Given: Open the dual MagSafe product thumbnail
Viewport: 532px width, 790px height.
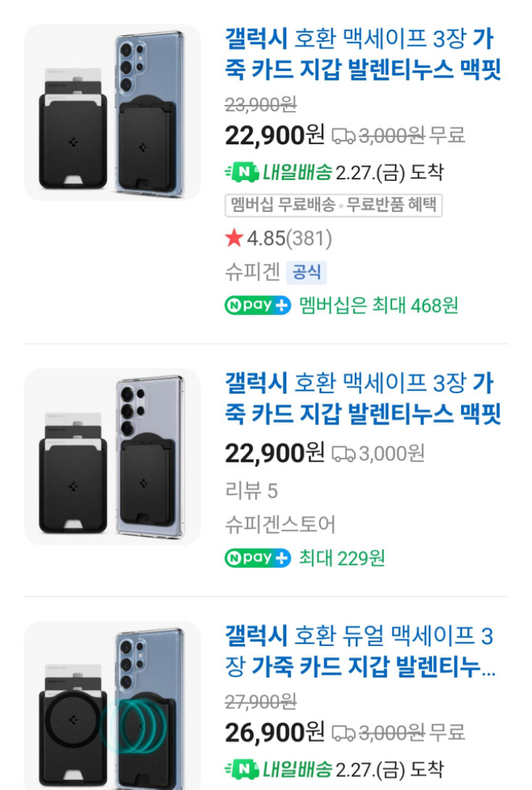Looking at the screenshot, I should pos(113,717).
